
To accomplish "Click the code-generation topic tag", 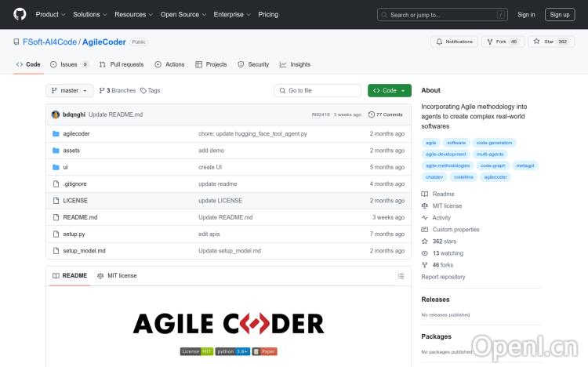I will [x=494, y=143].
